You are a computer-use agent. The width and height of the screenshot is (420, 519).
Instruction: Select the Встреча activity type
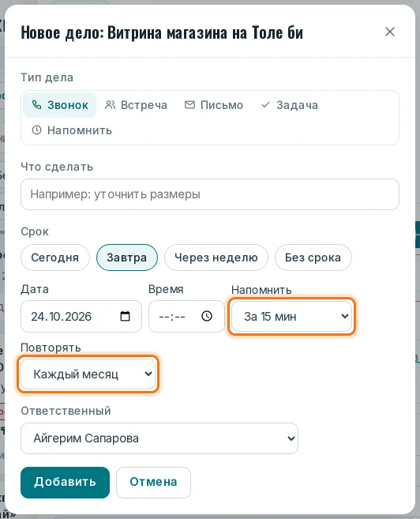click(136, 105)
